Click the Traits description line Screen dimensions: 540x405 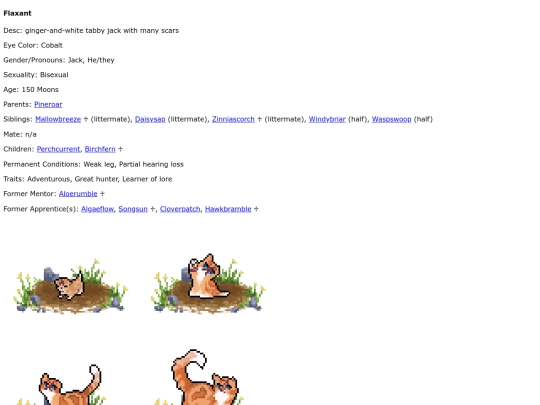[87, 179]
